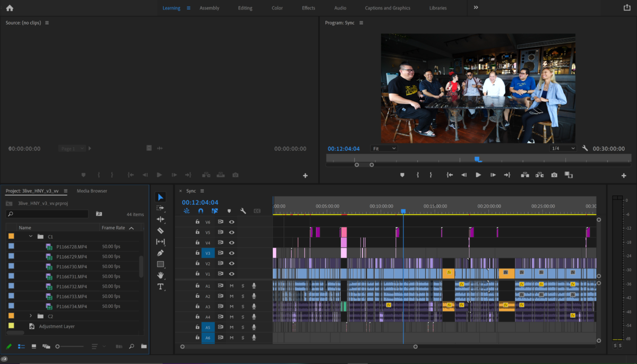Click the project thumbnail zoom slider
Viewport: 637px width, 364px height.
click(58, 346)
